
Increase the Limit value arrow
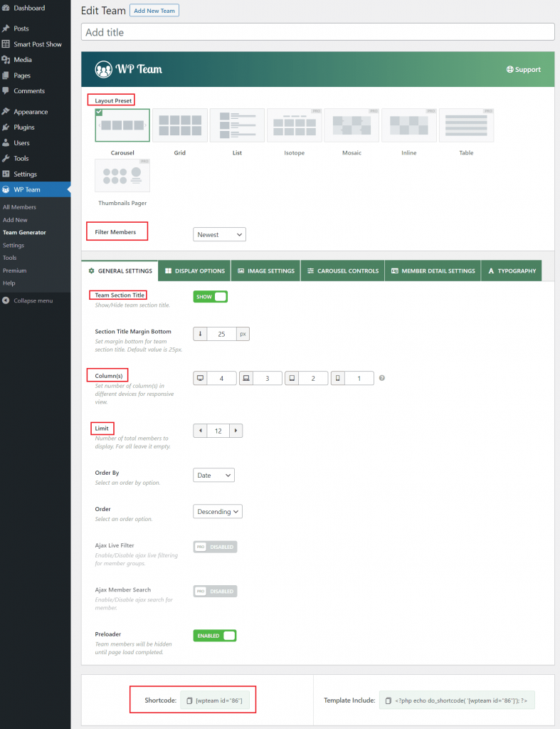[x=236, y=431]
